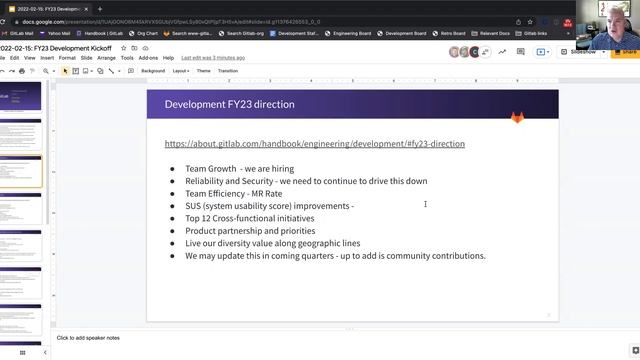Switch to grid view at the filmstrip bottom
640x360 pixels.
point(22,353)
